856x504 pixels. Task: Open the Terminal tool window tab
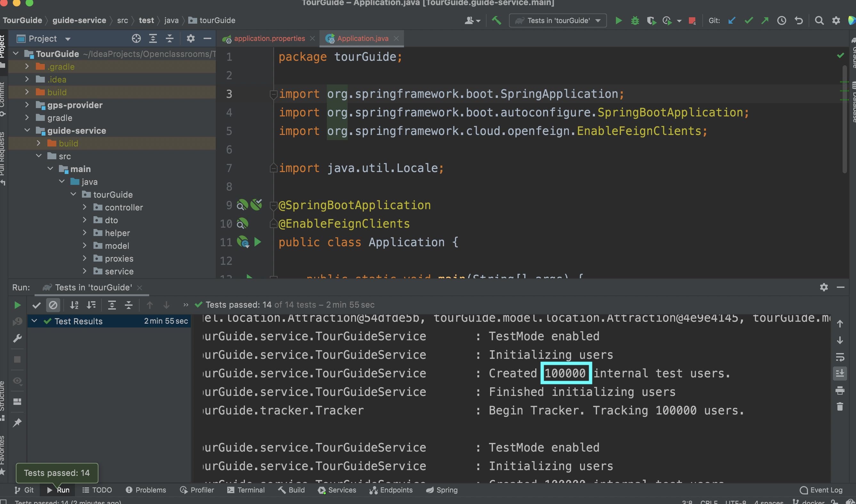click(246, 490)
